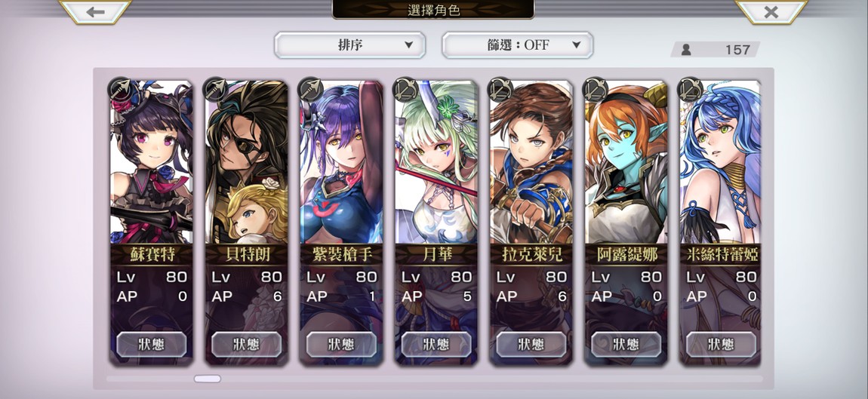Select the 貝特朗 character portrait
868x399 pixels.
(x=246, y=163)
